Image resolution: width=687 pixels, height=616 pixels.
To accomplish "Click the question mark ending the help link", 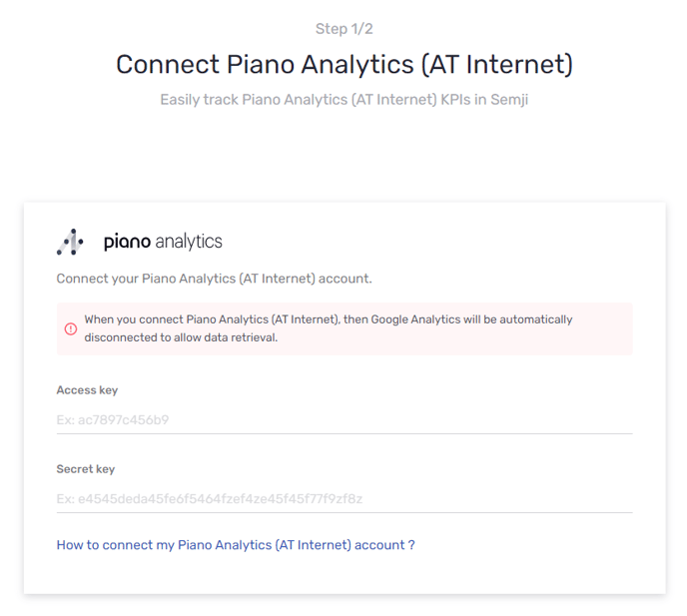I will coord(411,545).
